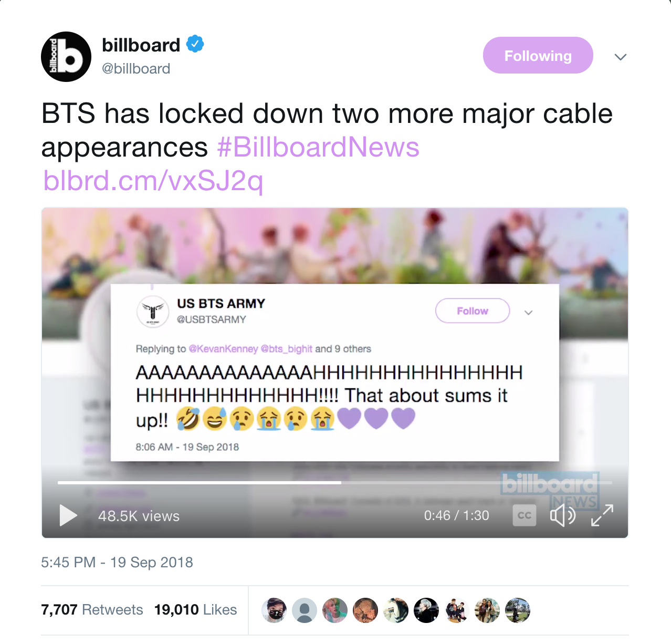Screen dimensions: 671x644
Task: Click the video progress bar
Action: (334, 482)
